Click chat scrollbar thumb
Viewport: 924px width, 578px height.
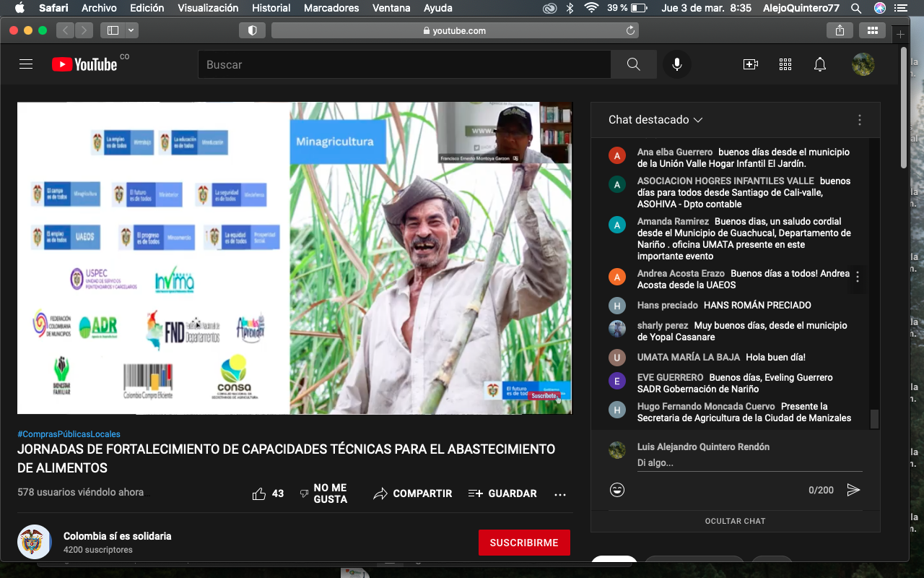tap(874, 419)
